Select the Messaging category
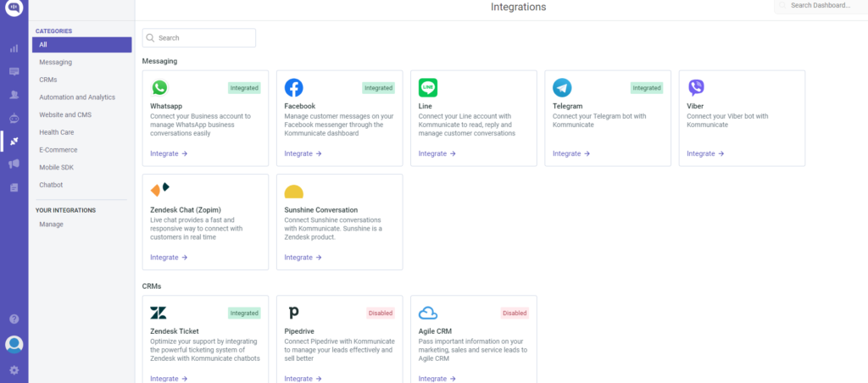 point(55,62)
